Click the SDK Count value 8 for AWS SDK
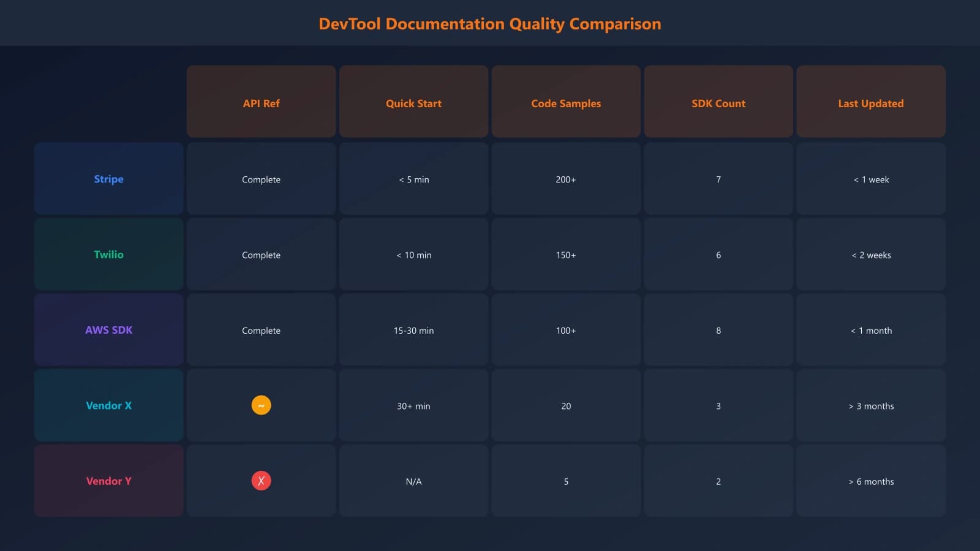Screen dimensions: 980x551 click(718, 329)
